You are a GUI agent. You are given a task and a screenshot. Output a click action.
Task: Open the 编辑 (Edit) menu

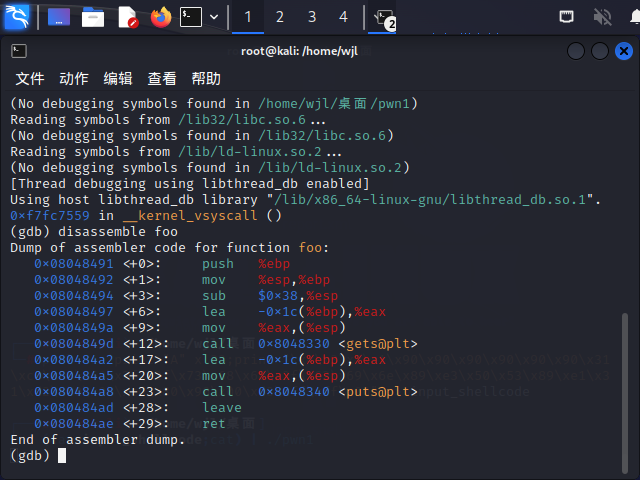coord(118,78)
